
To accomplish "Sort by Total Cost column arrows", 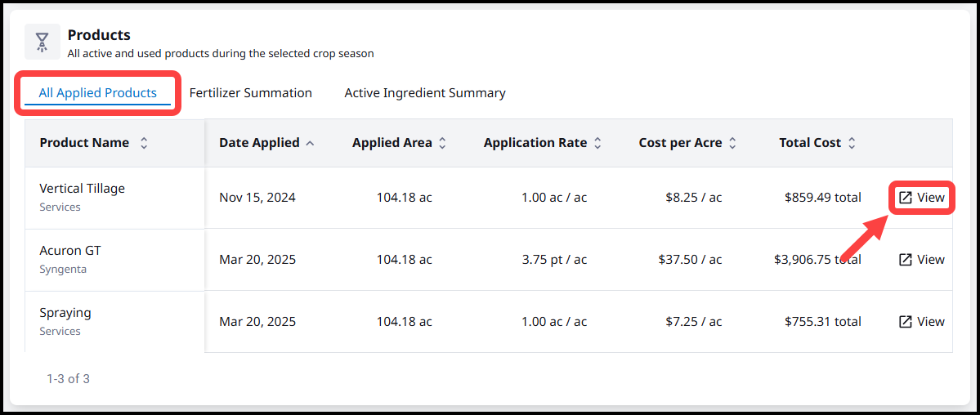I will [852, 143].
